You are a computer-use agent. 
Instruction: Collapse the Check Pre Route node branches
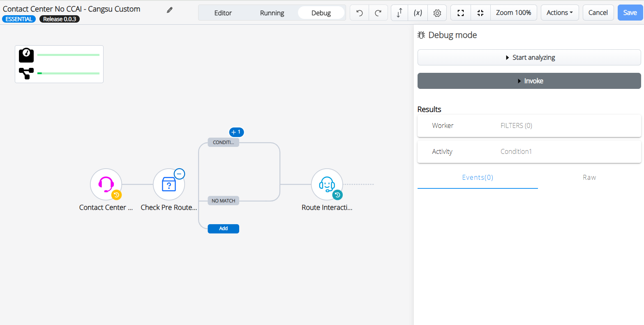[x=179, y=174]
